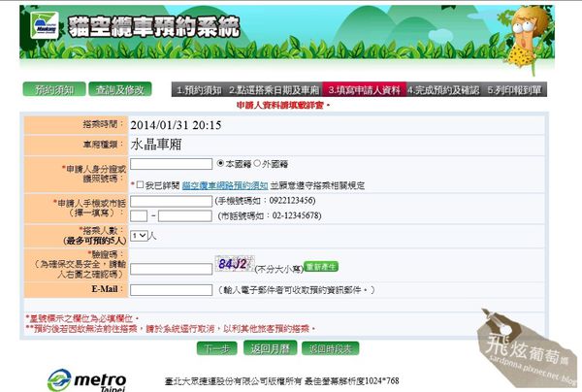The height and width of the screenshot is (392, 582).
Task: Click the header title 貓空纜車預約系統
Action: click(x=153, y=27)
